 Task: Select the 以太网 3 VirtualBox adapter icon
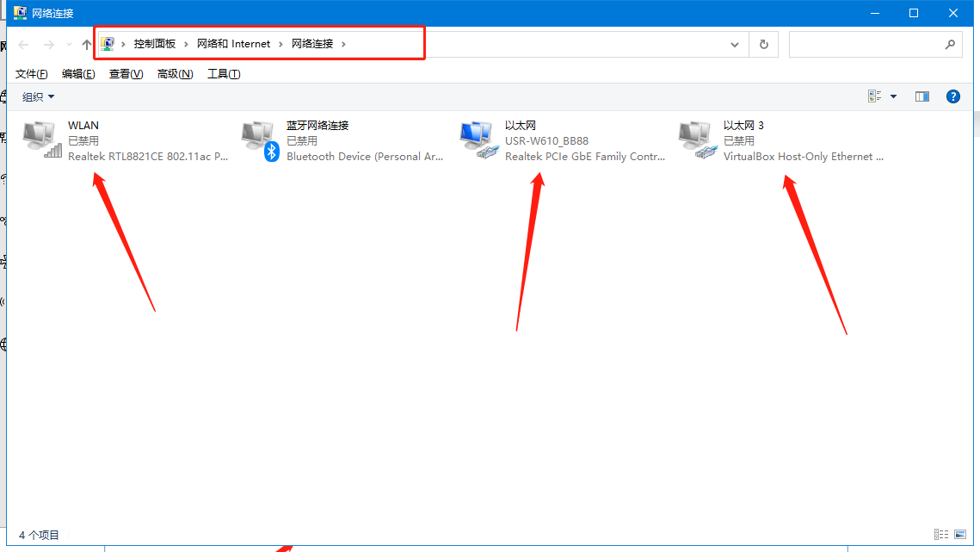tap(698, 140)
